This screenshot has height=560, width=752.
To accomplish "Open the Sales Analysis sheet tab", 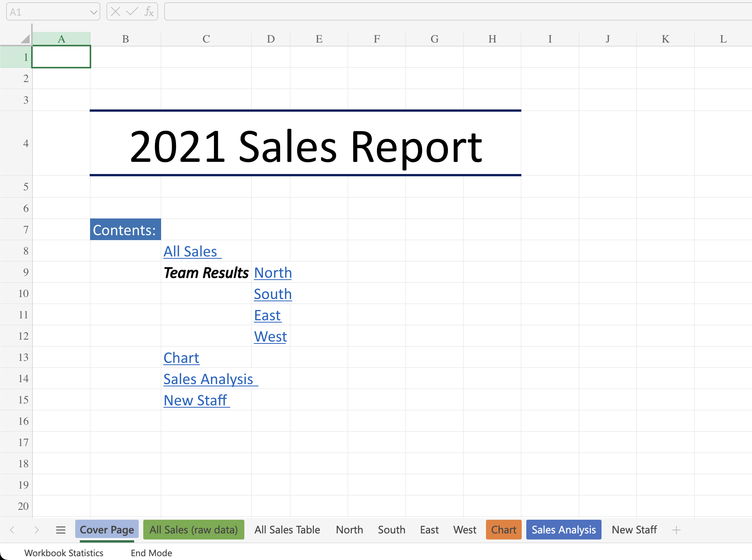I will point(564,530).
